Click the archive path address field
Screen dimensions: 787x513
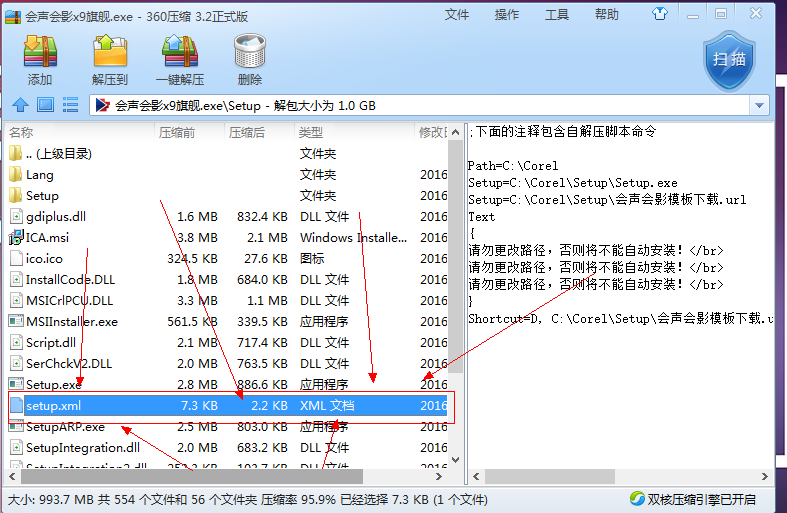tap(420, 105)
